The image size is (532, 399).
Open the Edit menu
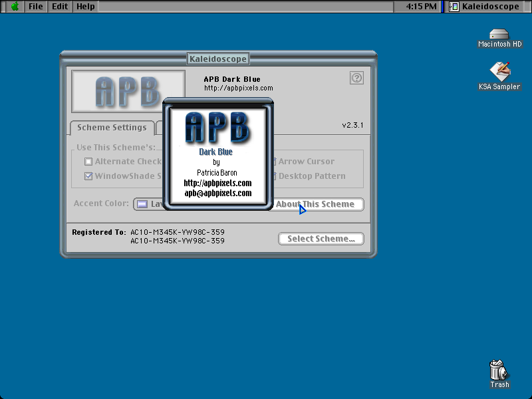click(60, 7)
